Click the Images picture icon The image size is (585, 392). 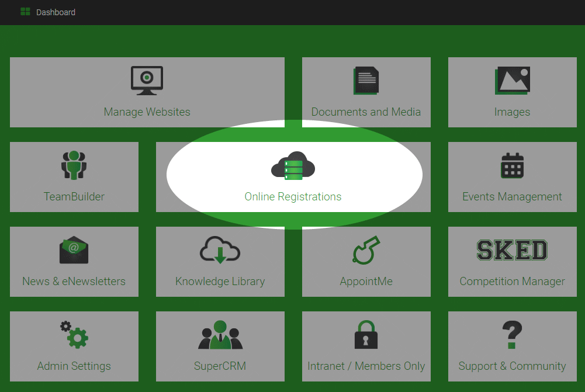coord(513,81)
